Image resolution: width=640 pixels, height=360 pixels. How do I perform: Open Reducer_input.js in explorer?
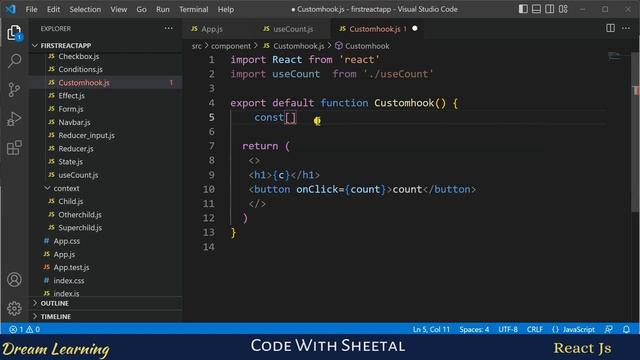tap(86, 135)
